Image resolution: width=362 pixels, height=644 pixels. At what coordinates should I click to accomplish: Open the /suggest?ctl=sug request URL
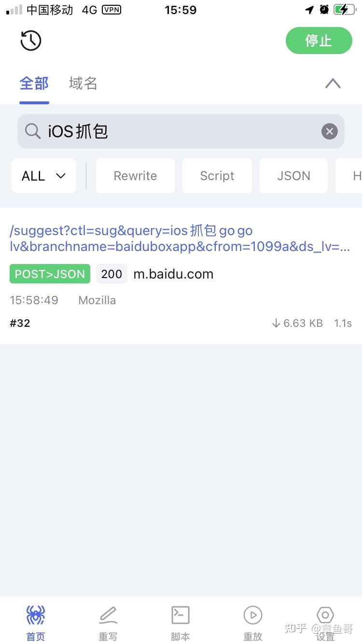180,238
